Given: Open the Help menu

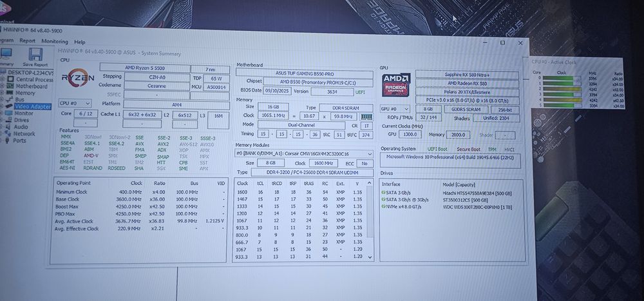Looking at the screenshot, I should pyautogui.click(x=80, y=42).
